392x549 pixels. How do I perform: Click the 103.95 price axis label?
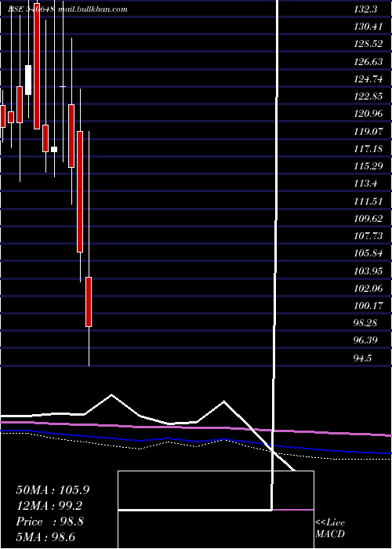[x=368, y=271]
